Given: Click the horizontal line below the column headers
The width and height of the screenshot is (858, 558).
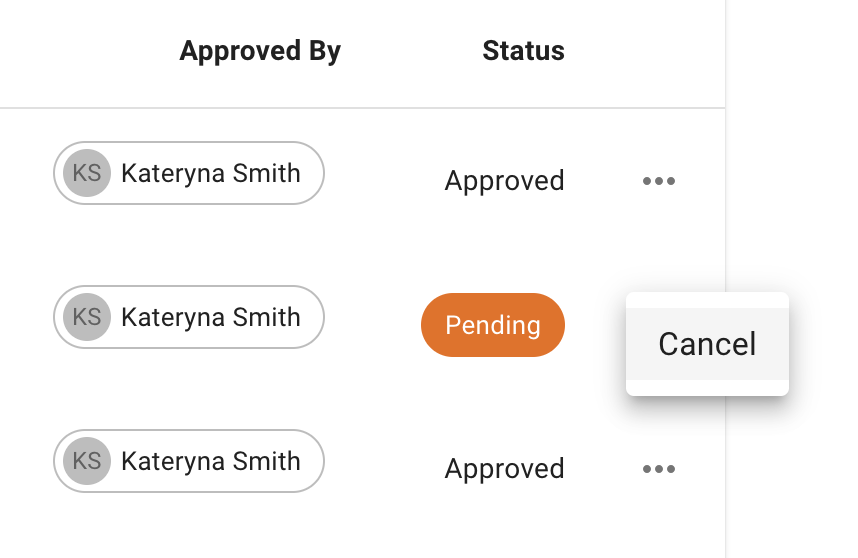Looking at the screenshot, I should [360, 107].
